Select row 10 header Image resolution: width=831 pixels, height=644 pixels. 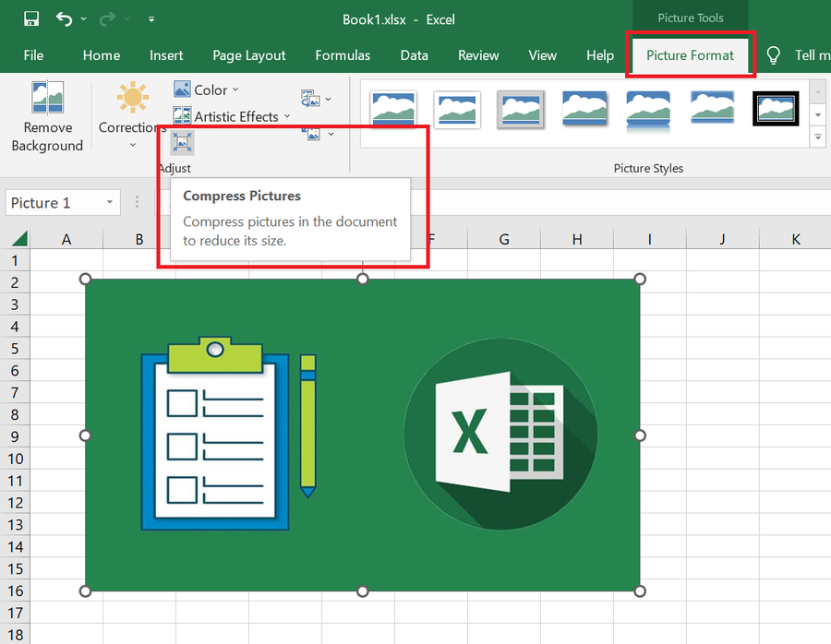click(x=15, y=459)
